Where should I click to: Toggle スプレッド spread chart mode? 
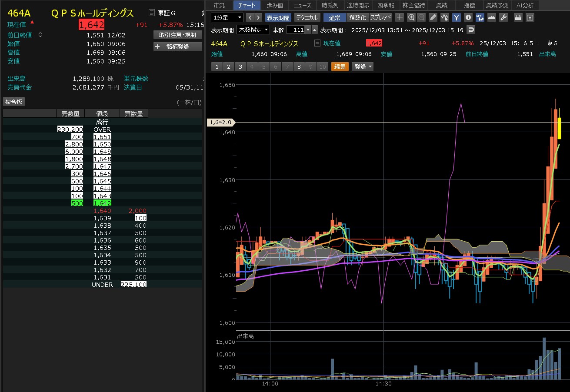(380, 17)
